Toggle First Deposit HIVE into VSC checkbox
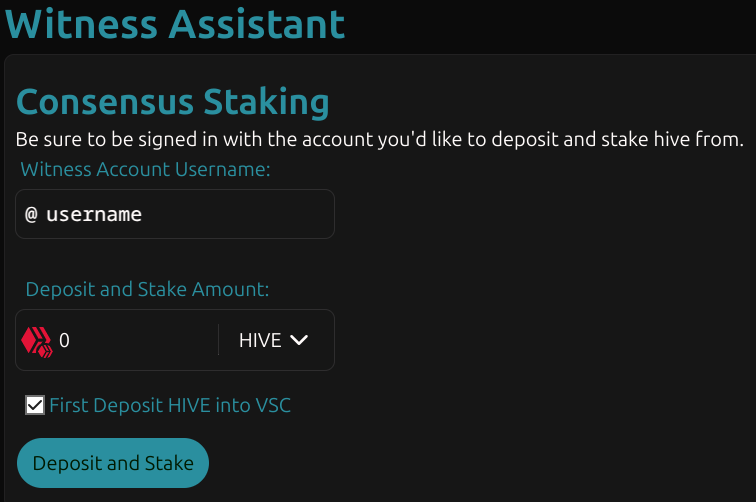 tap(35, 405)
